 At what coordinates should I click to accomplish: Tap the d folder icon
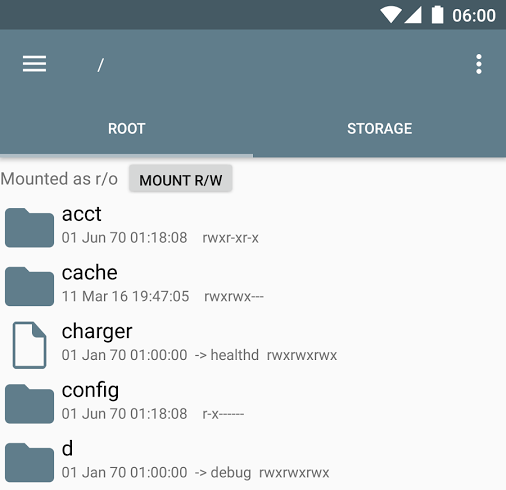click(29, 462)
